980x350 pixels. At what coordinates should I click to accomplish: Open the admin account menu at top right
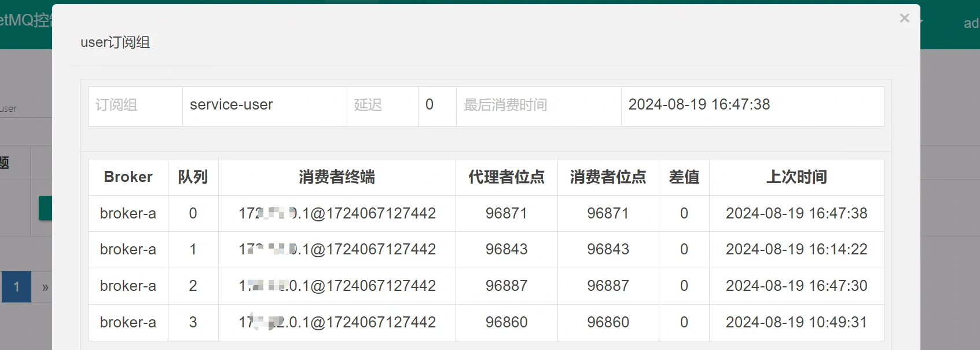pos(970,23)
